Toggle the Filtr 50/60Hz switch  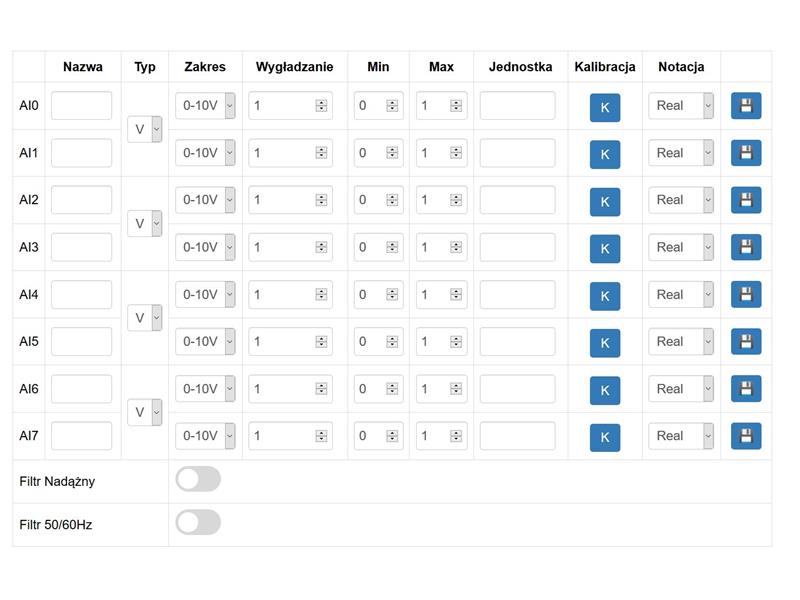[198, 522]
